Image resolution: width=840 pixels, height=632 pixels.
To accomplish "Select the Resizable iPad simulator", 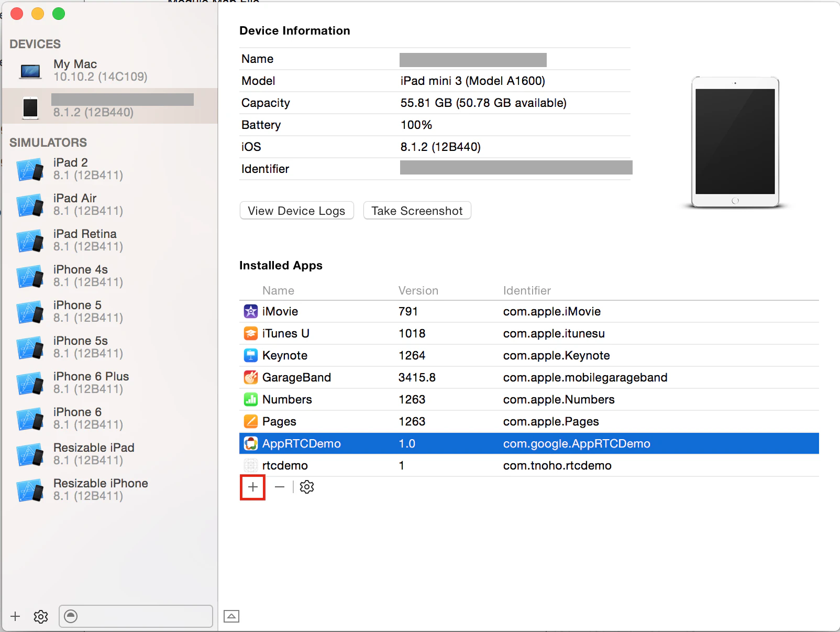I will 110,454.
